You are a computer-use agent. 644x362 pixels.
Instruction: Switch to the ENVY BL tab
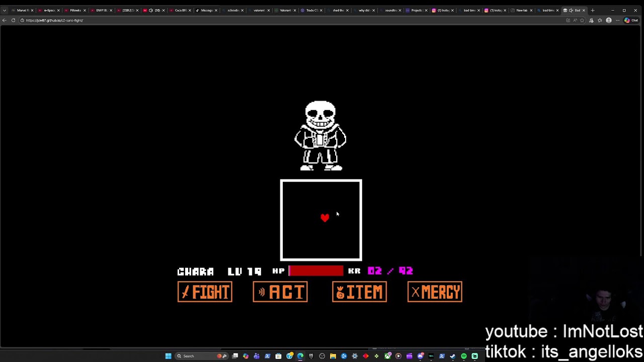point(102,10)
